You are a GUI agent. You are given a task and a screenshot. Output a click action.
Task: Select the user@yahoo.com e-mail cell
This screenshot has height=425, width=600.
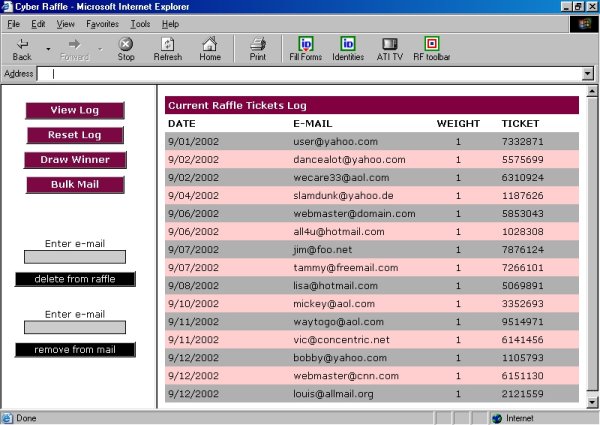tap(335, 142)
